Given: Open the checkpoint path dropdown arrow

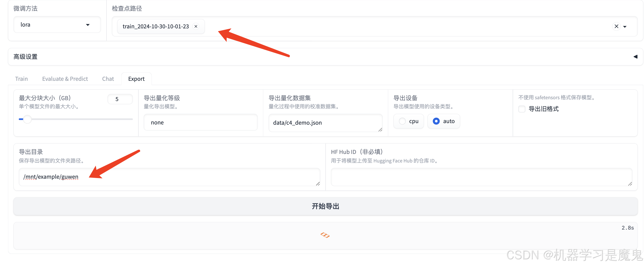Looking at the screenshot, I should pyautogui.click(x=625, y=27).
